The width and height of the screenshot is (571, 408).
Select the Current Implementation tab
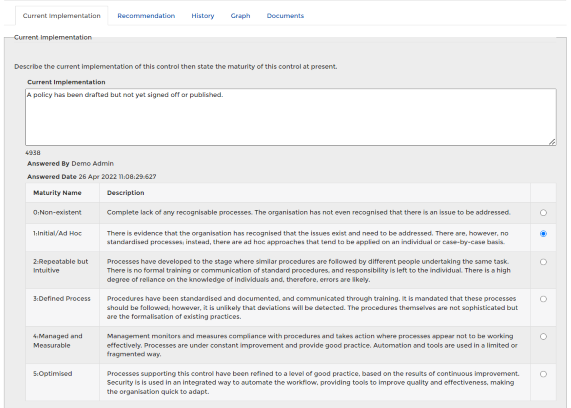(x=62, y=16)
